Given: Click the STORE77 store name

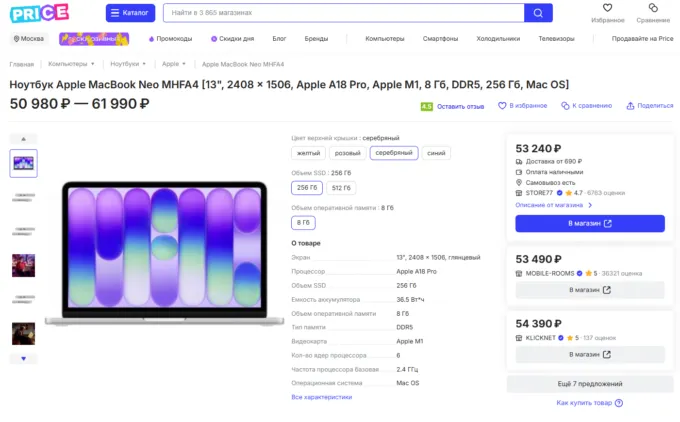Looking at the screenshot, I should [x=539, y=193].
